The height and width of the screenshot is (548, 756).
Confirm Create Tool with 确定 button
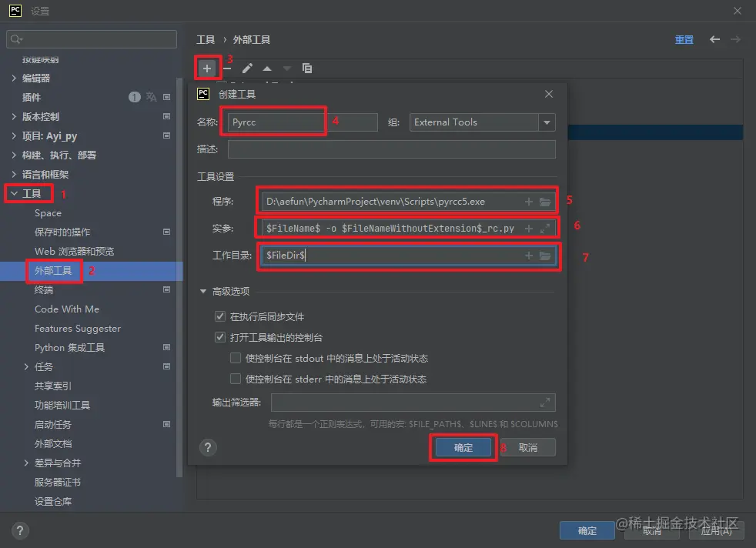[x=463, y=448]
